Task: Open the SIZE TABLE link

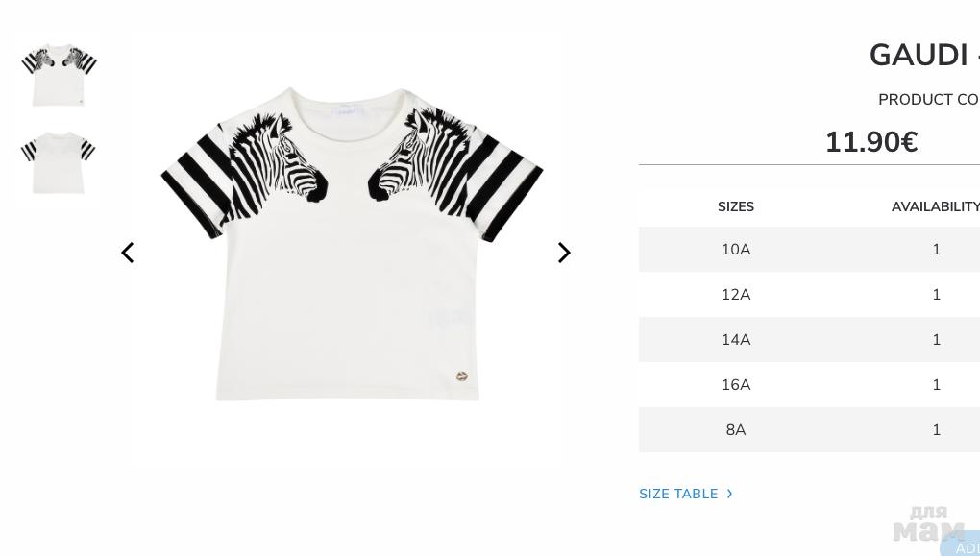Action: tap(678, 494)
